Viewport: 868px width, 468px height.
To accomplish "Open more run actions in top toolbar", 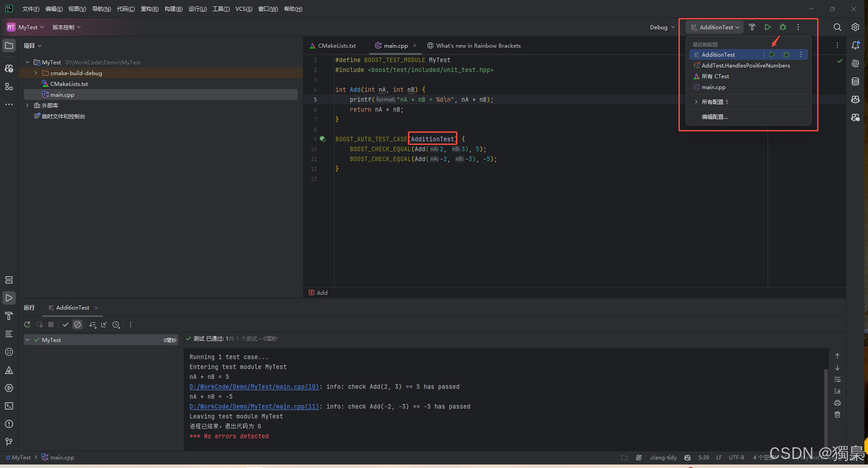I will tap(798, 27).
